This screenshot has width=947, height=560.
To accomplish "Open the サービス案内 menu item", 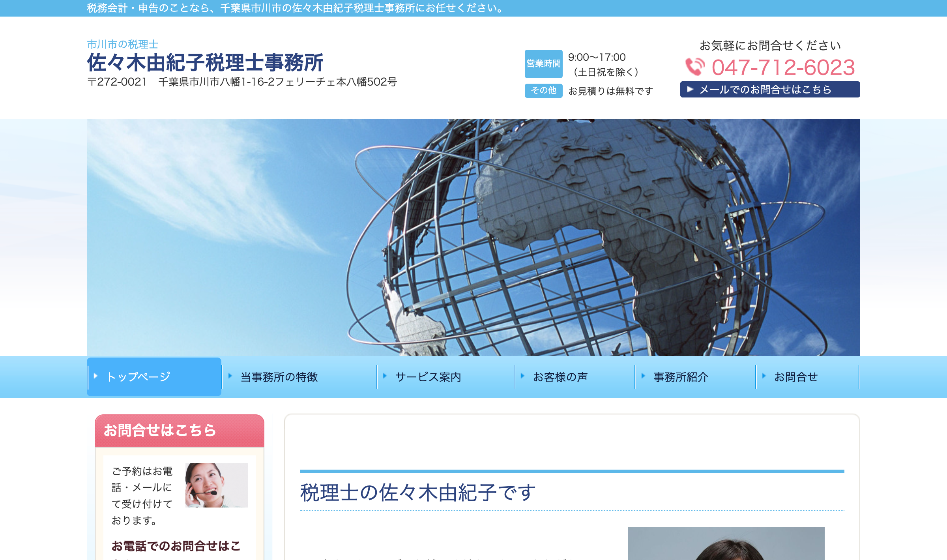I will pos(428,377).
